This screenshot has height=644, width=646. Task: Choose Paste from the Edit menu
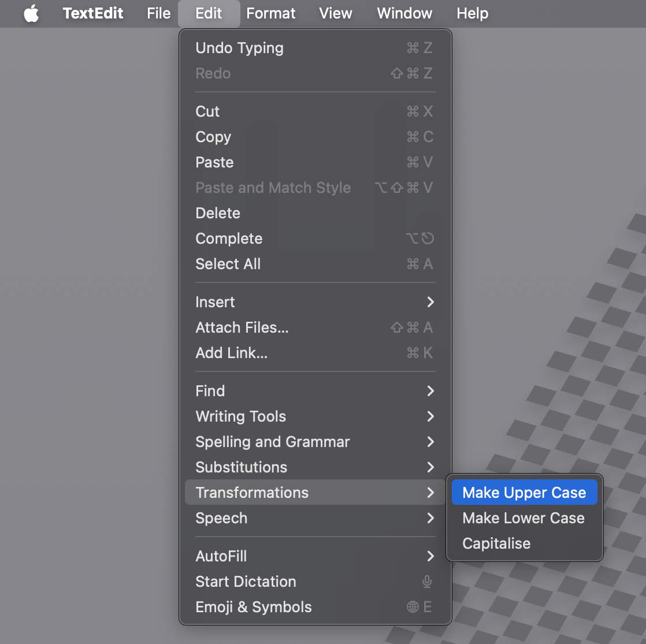(214, 162)
